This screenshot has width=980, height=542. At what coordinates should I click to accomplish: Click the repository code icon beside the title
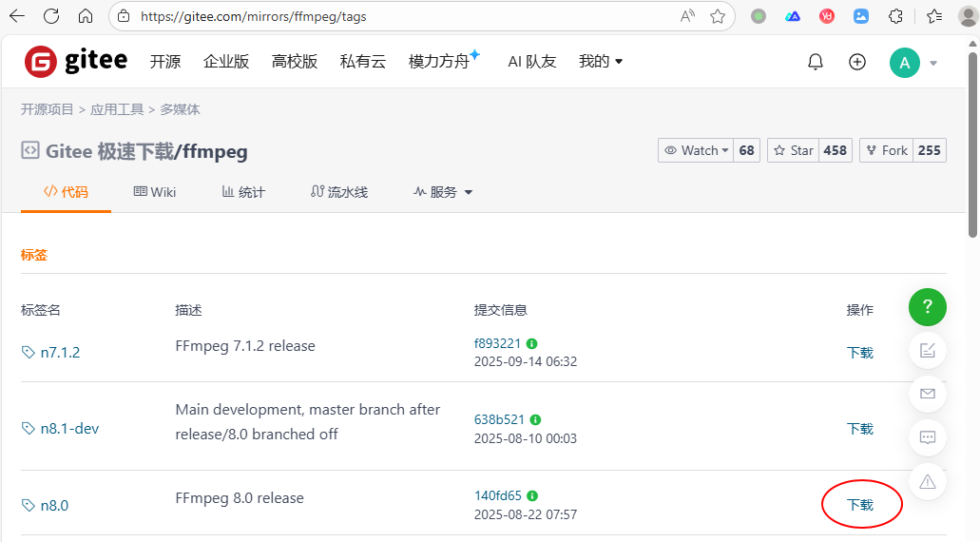[30, 150]
